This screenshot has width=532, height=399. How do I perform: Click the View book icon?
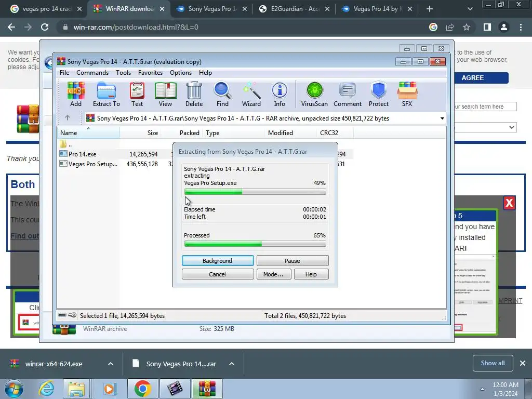coord(165,95)
